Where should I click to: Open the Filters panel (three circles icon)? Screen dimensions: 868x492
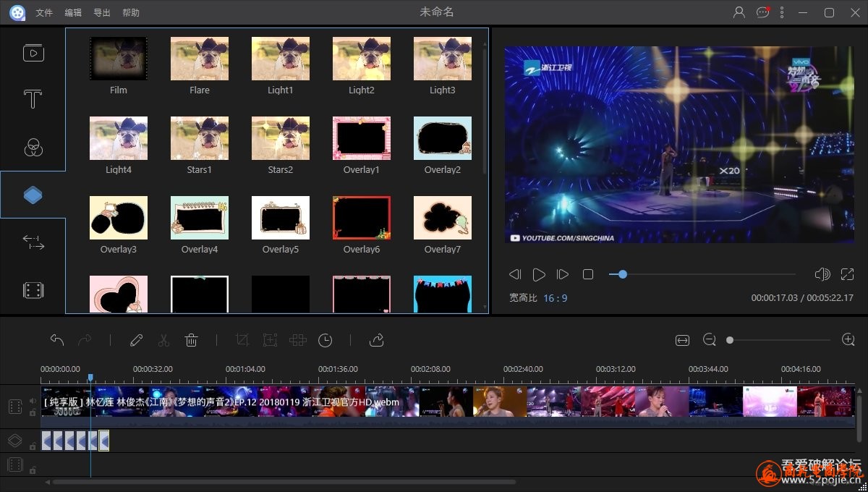(x=33, y=147)
